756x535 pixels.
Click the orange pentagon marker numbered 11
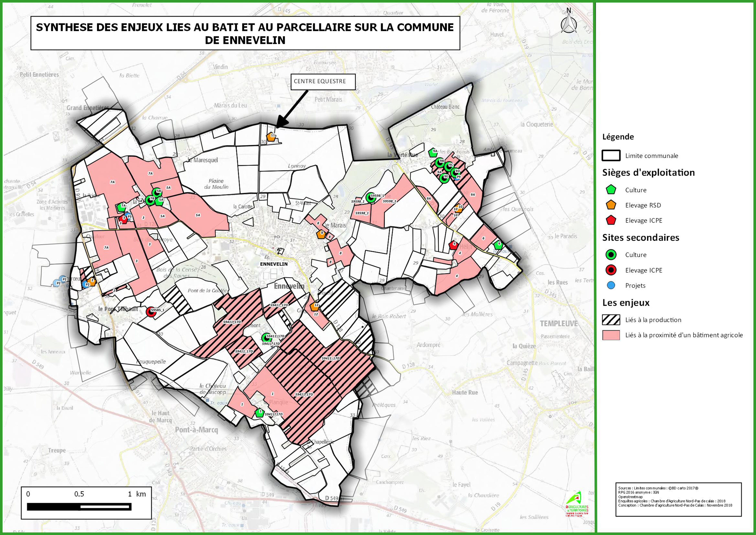(x=271, y=137)
